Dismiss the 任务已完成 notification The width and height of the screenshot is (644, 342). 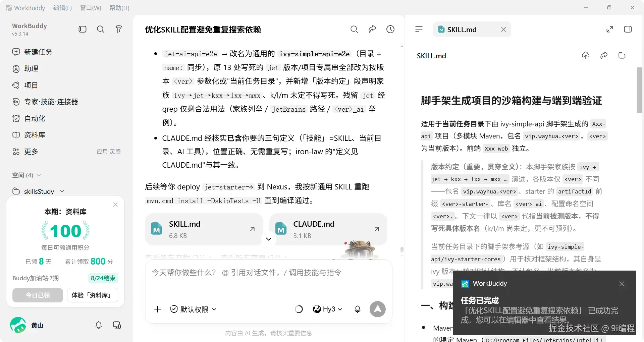pos(622,284)
